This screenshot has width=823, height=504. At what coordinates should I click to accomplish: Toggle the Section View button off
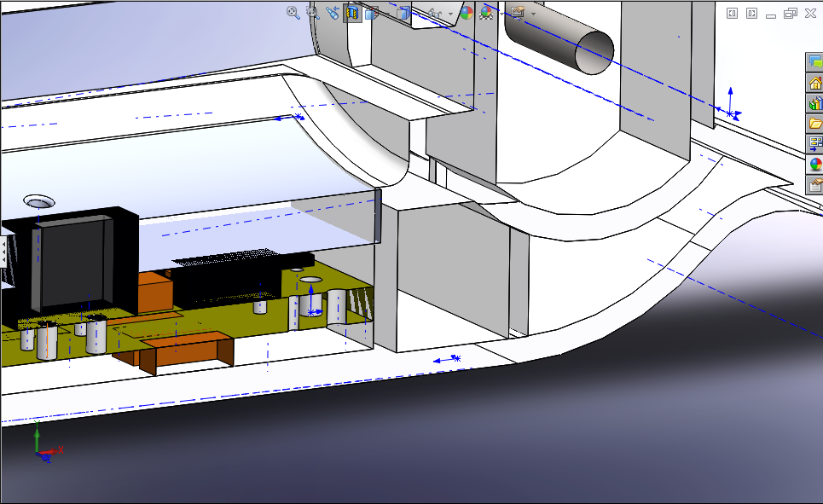click(x=352, y=13)
